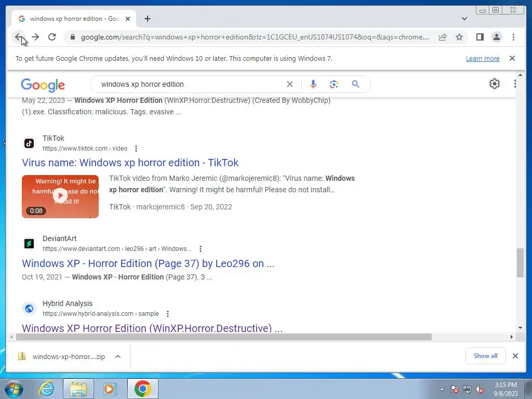The image size is (532, 399).
Task: Search by image with the Lens icon
Action: click(x=334, y=84)
